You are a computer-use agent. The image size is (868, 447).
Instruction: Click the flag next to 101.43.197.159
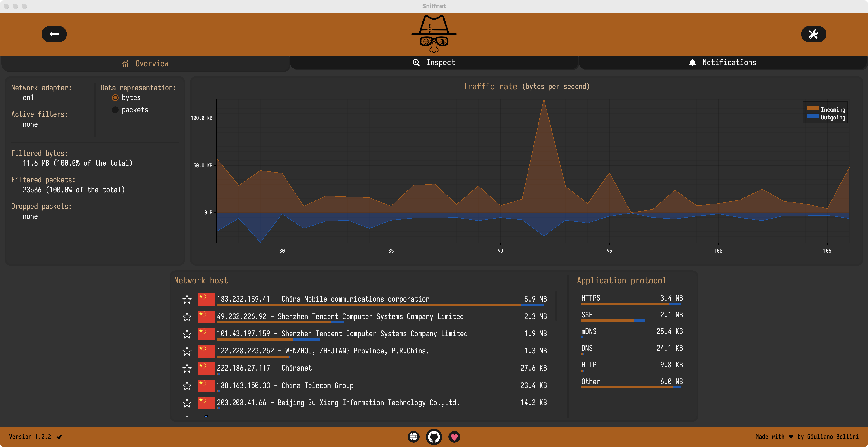point(206,334)
